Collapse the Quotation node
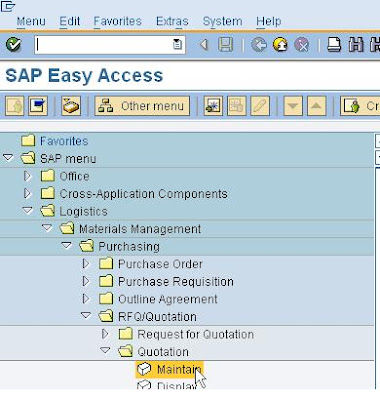380x400 pixels. [x=105, y=351]
